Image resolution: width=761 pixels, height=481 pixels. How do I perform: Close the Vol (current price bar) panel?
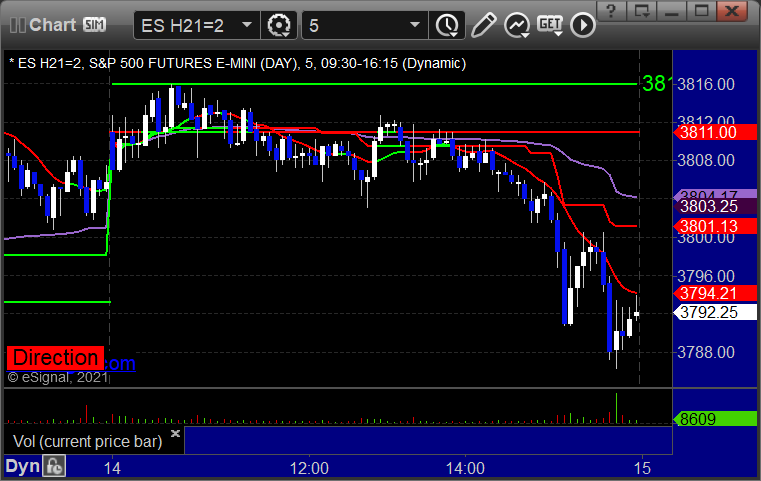point(176,433)
